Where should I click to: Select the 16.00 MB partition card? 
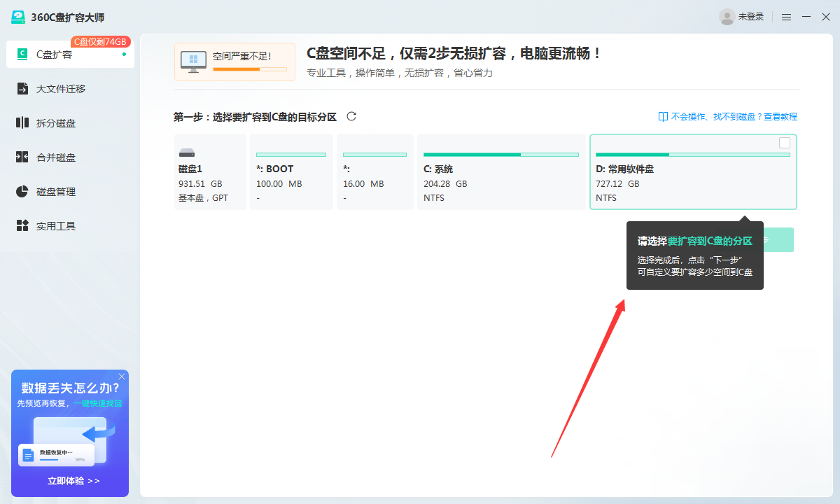(374, 171)
